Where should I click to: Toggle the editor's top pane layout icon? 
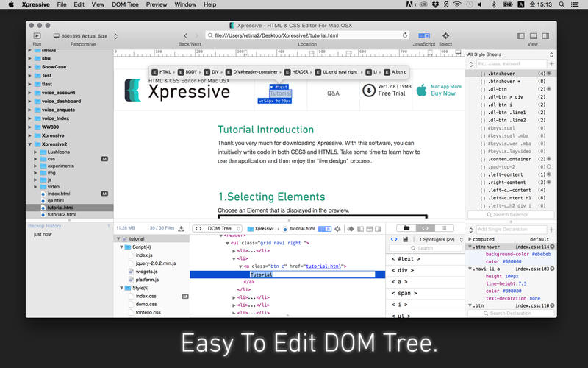tap(370, 229)
